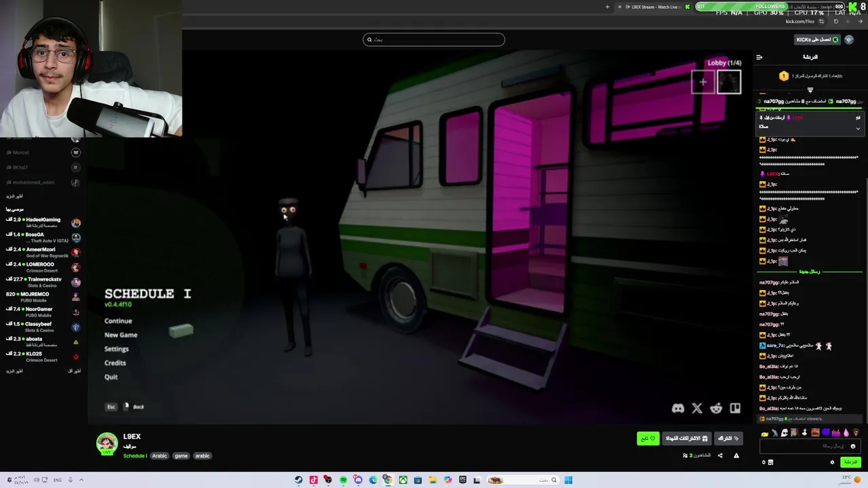This screenshot has width=868, height=488.
Task: Open Settings in Schedule I menu
Action: (117, 349)
